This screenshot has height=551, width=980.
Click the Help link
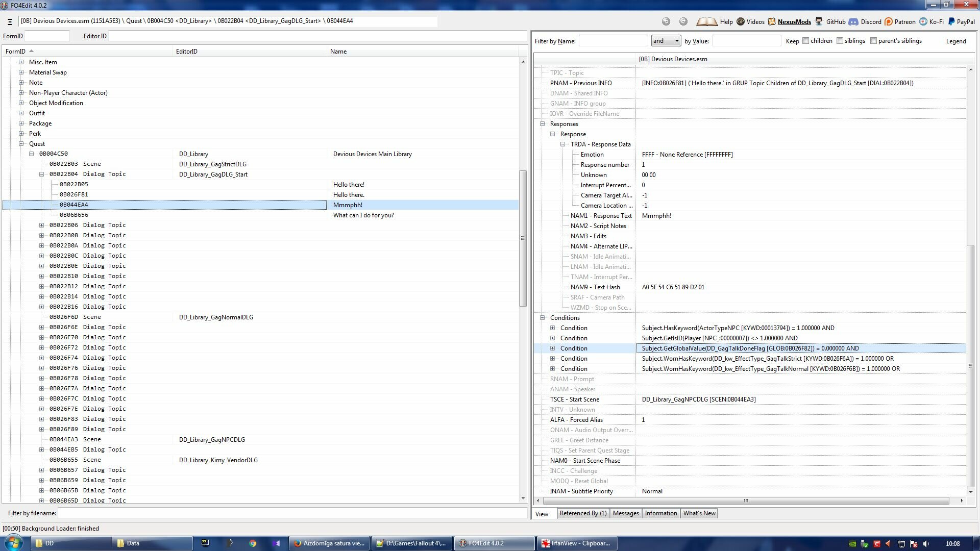(x=726, y=22)
